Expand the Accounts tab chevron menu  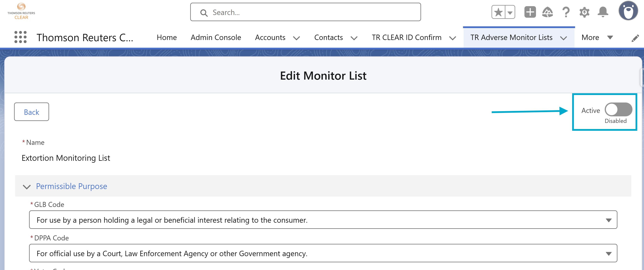(296, 38)
